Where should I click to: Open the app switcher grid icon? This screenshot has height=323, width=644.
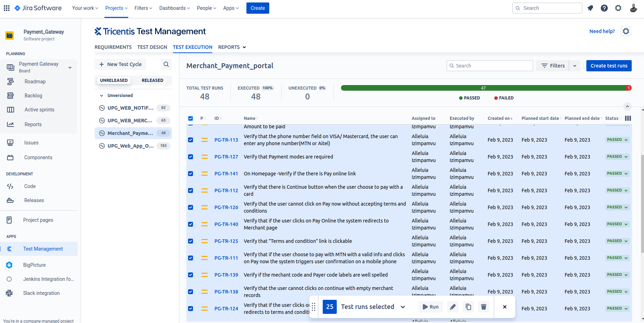click(x=7, y=8)
